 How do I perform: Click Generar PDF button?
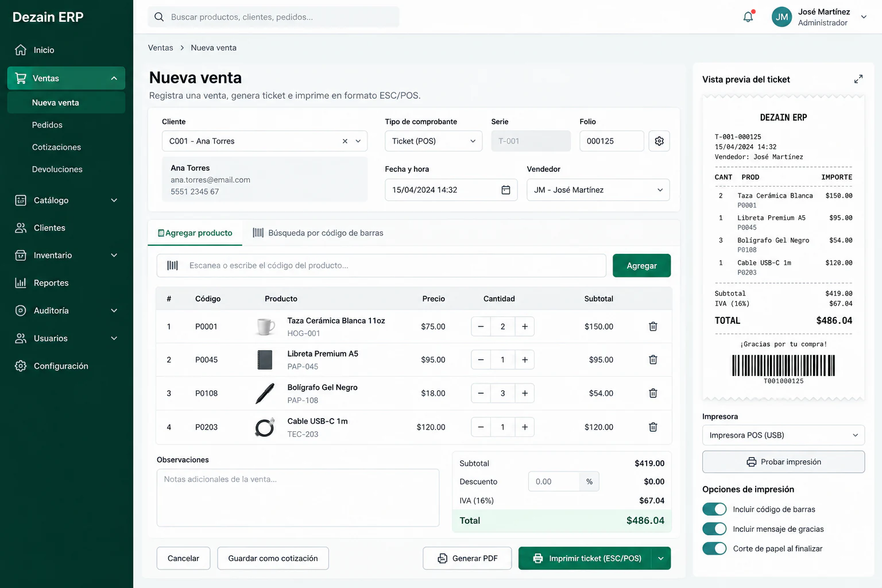pyautogui.click(x=467, y=558)
